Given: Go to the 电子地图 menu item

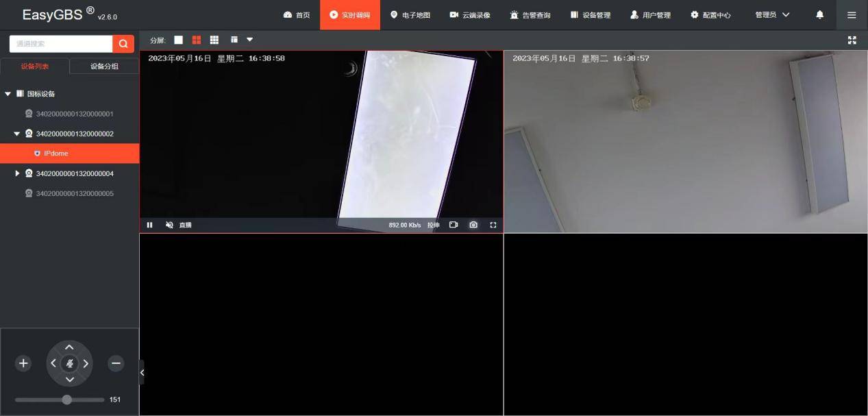Looking at the screenshot, I should click(410, 14).
